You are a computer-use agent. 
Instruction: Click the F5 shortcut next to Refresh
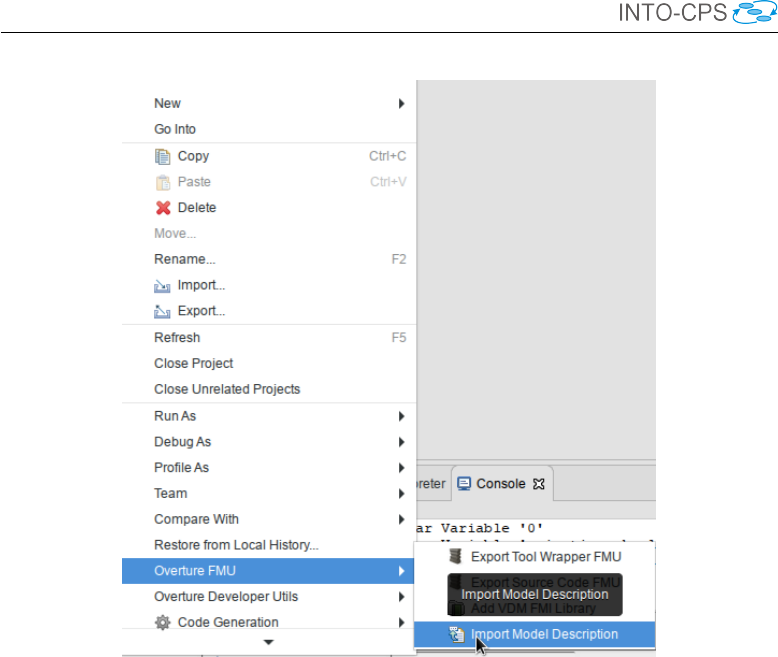tap(399, 337)
